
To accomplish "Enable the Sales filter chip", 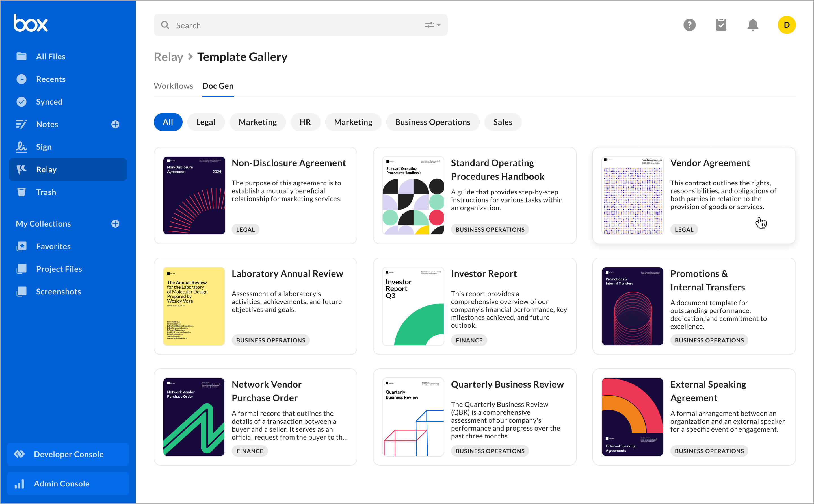I will pyautogui.click(x=503, y=122).
